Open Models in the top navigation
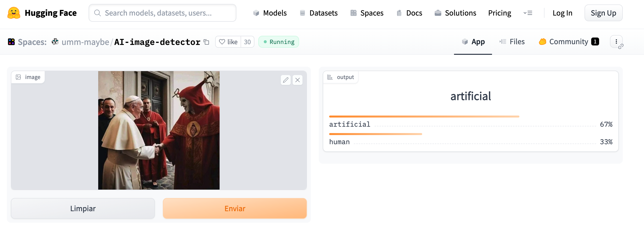 [x=270, y=13]
